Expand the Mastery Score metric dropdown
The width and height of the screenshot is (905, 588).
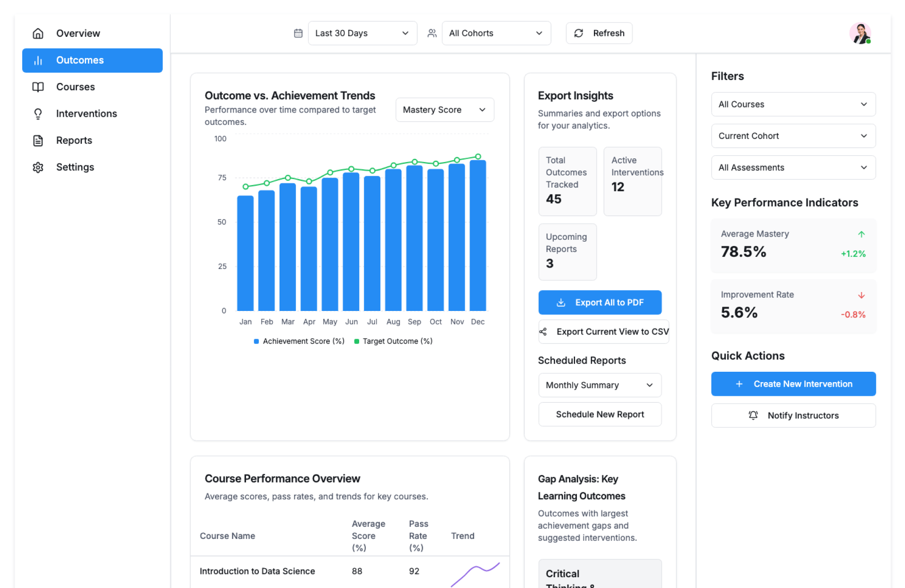coord(444,110)
